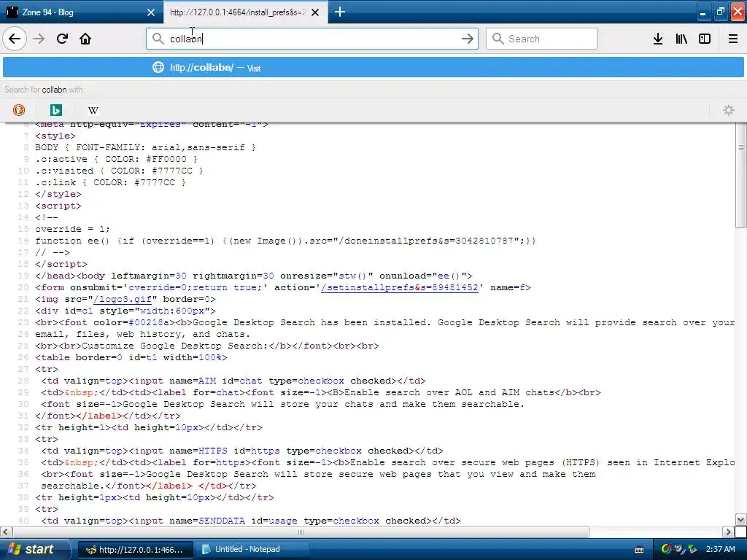
Task: Click the '.c:active { COLOR: #FF0000 }' line
Action: (x=116, y=159)
